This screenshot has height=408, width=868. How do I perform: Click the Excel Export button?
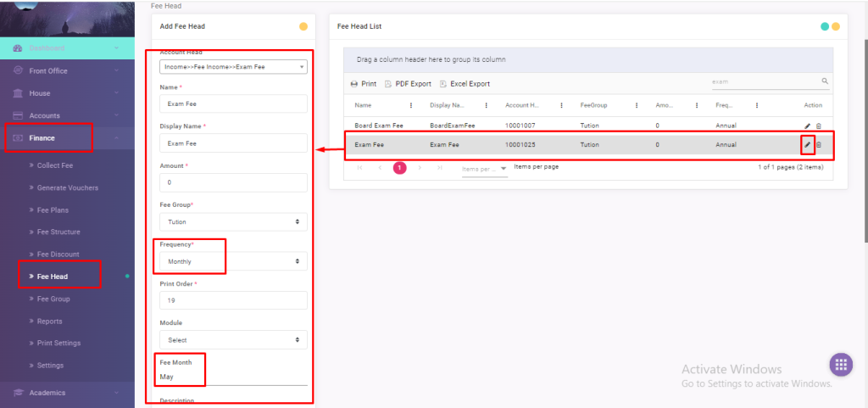point(465,84)
